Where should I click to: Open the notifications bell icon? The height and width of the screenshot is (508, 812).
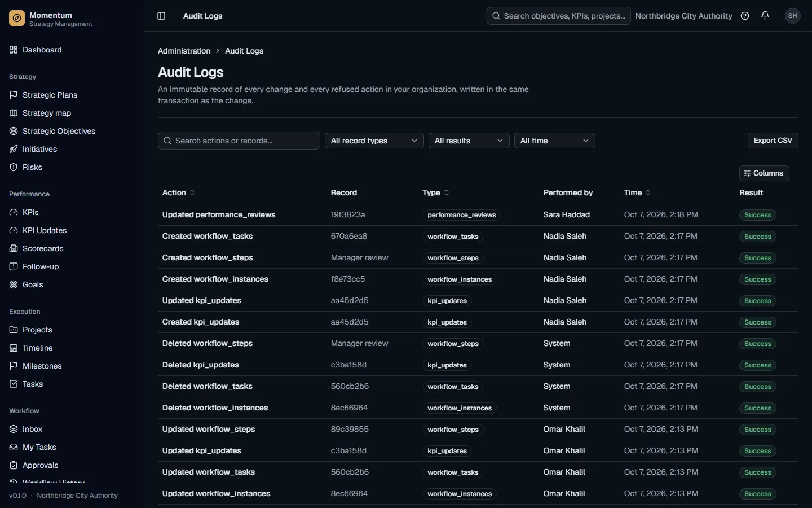[x=765, y=16]
